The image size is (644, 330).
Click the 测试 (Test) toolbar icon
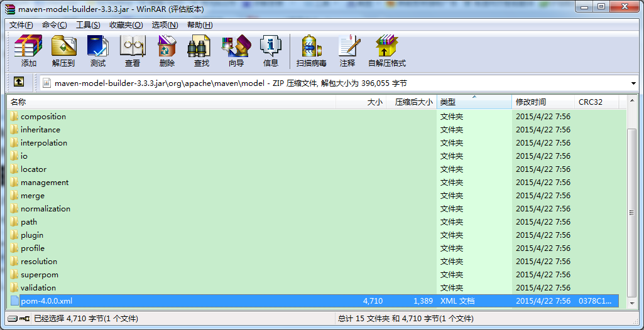(x=98, y=51)
